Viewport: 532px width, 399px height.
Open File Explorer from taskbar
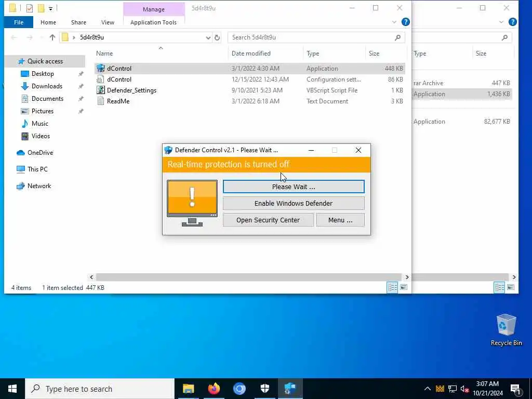(x=188, y=389)
